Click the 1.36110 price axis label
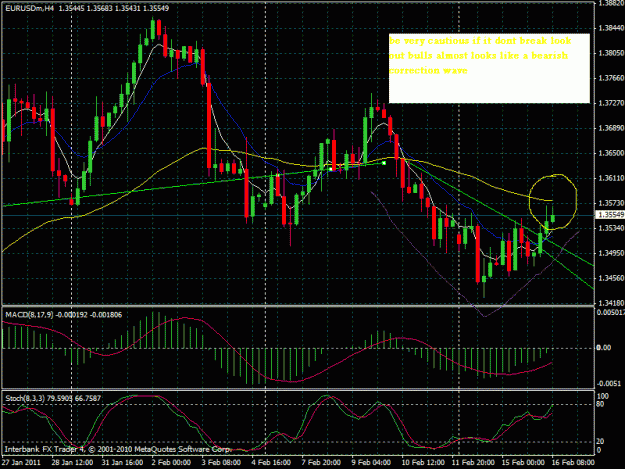The height and width of the screenshot is (469, 625). point(611,178)
